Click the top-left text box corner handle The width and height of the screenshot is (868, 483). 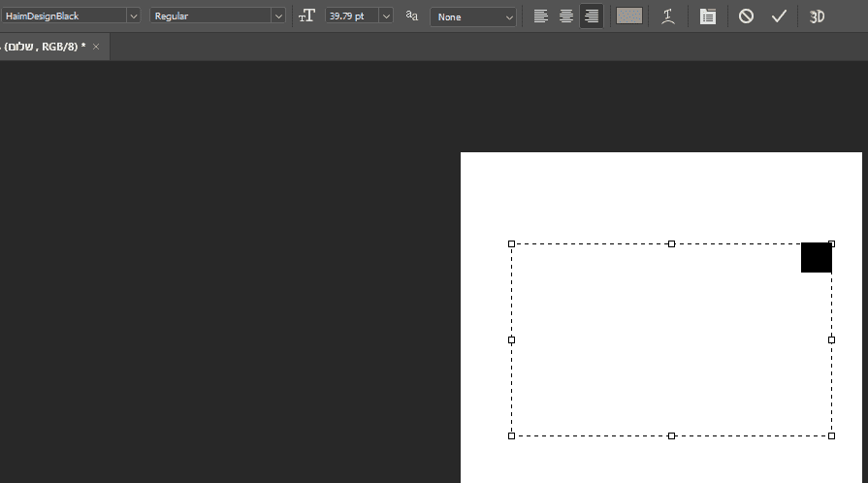tap(511, 243)
